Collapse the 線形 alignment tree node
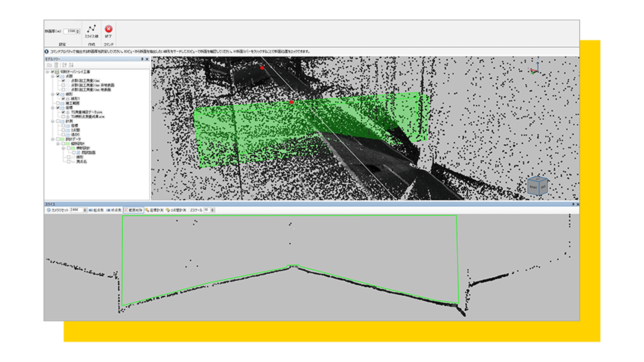 [x=53, y=94]
